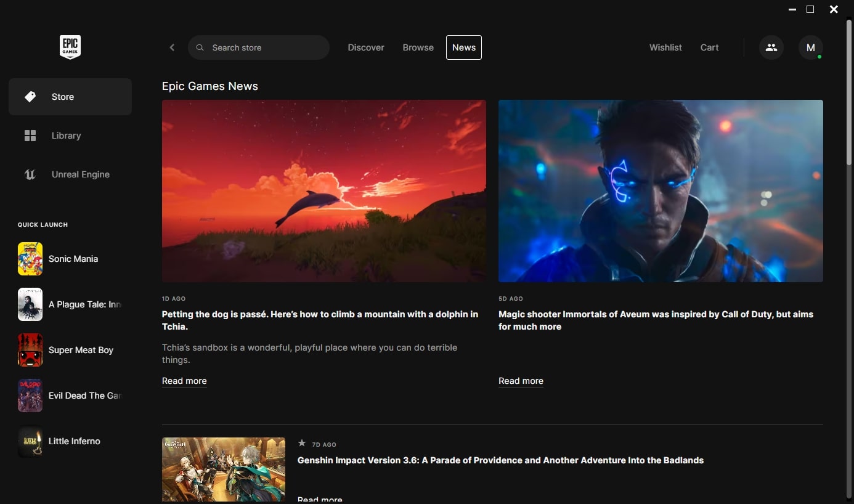
Task: Click the search magnifier icon
Action: [200, 47]
